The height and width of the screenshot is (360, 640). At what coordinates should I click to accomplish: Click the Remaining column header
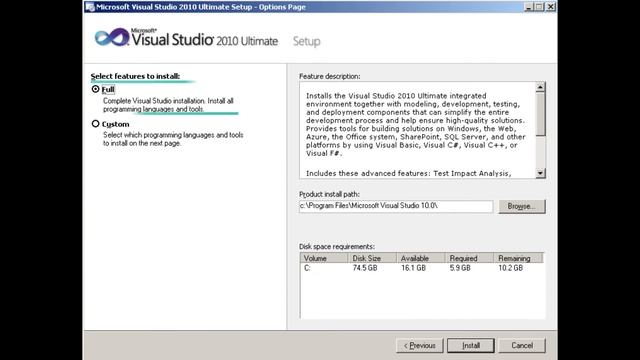(518, 258)
